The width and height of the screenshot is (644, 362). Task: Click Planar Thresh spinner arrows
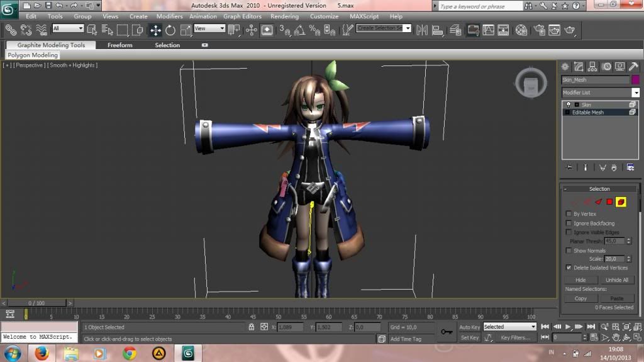628,241
